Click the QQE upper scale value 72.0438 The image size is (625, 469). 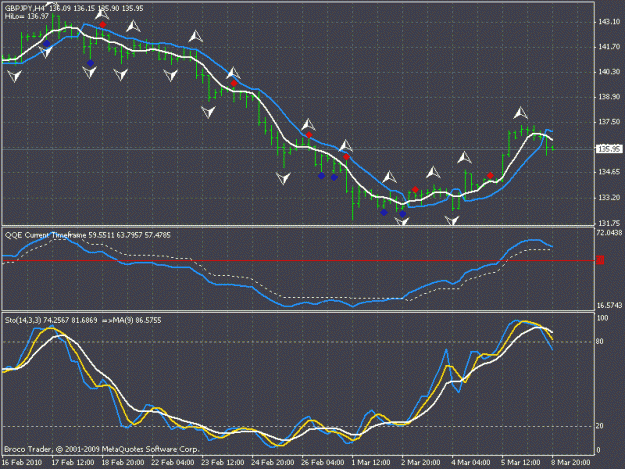pos(609,233)
